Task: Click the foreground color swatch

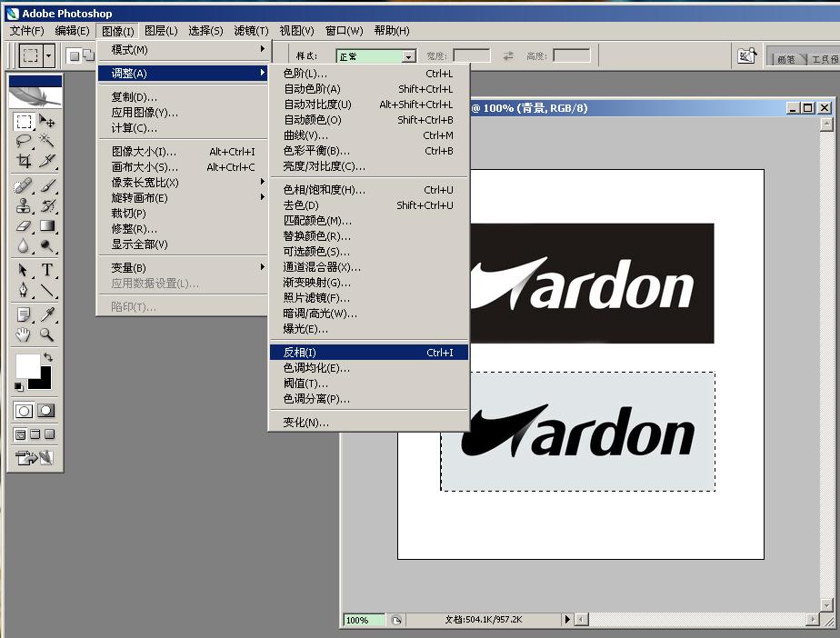Action: [28, 366]
